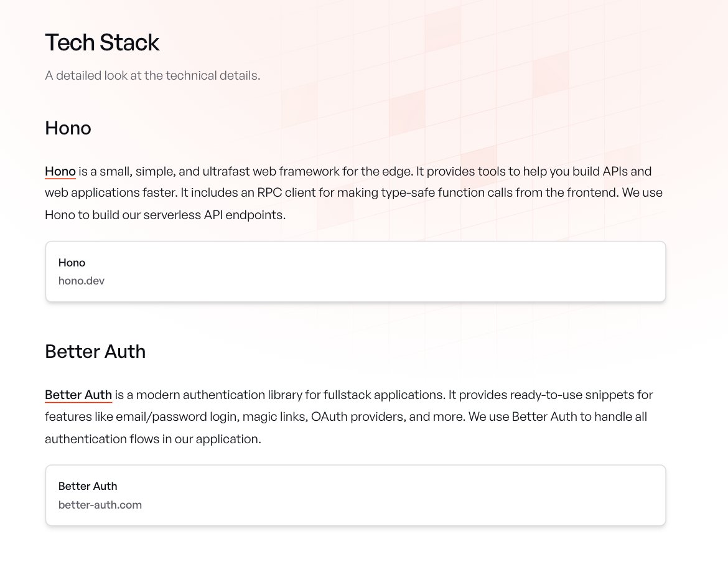Click the text 'Hono to build our serverless API endpoints.'
The width and height of the screenshot is (728, 564).
[x=166, y=215]
